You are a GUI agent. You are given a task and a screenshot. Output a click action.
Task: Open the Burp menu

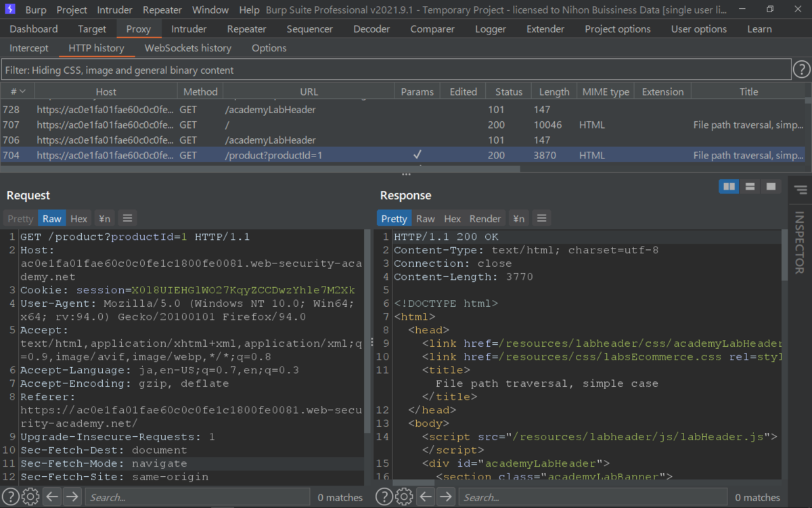36,10
